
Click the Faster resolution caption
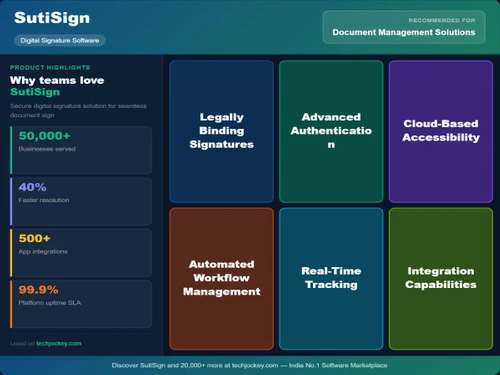click(x=44, y=200)
